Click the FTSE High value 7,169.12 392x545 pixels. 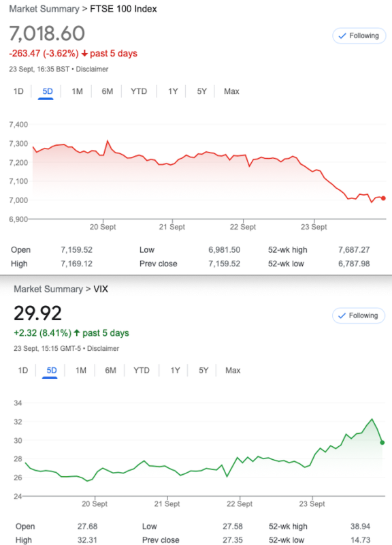pyautogui.click(x=77, y=264)
